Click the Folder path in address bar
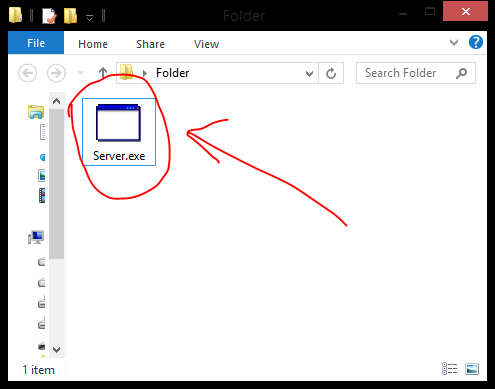 pos(172,73)
